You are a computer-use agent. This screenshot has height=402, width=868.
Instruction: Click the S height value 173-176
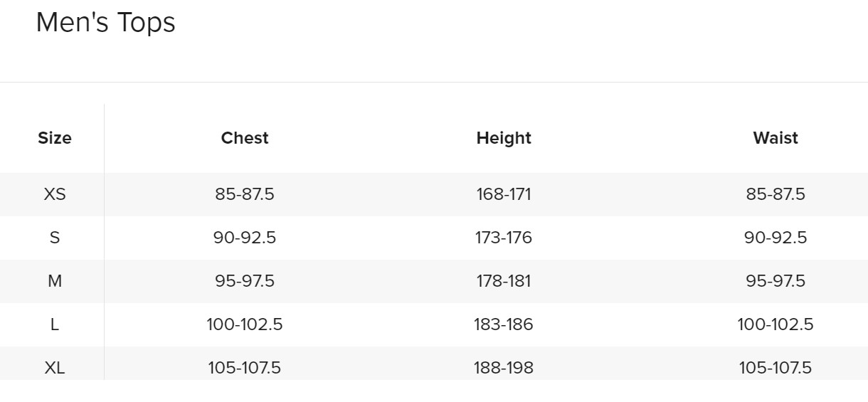(x=504, y=238)
